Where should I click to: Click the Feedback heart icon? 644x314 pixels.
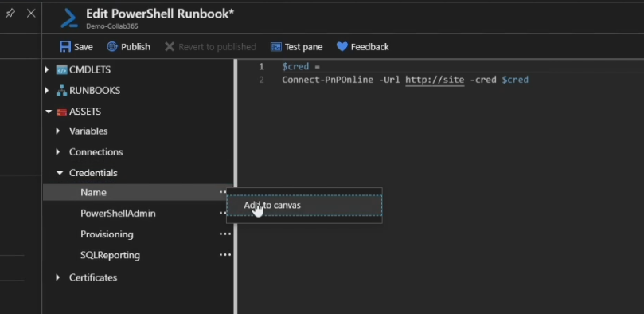coord(342,47)
